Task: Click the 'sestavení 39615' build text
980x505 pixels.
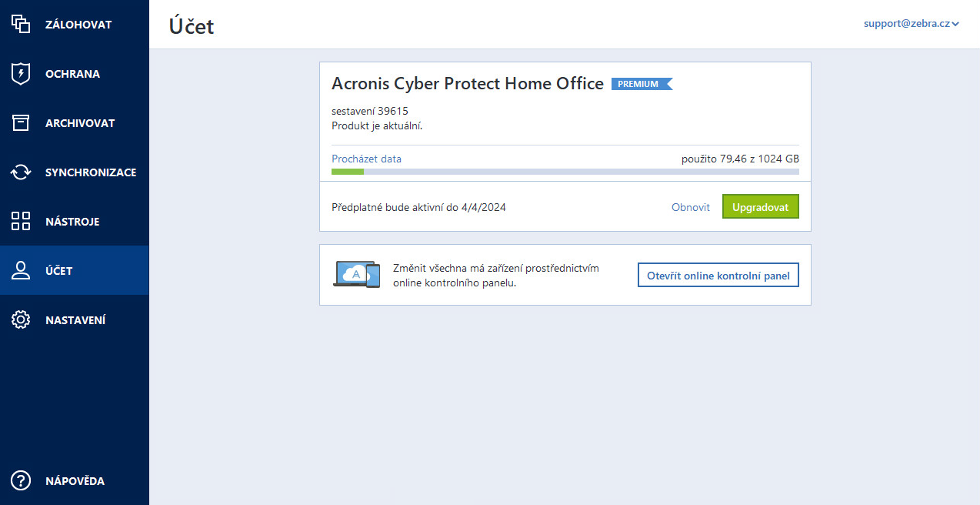Action: tap(370, 111)
